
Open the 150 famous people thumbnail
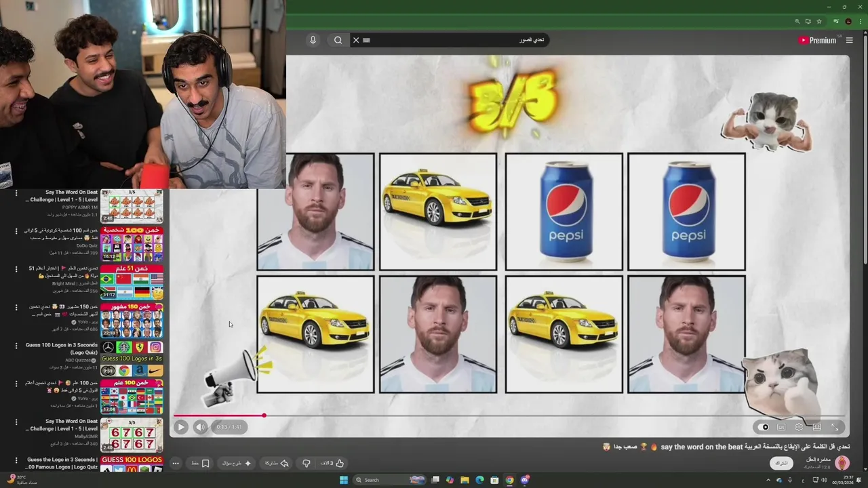click(132, 321)
